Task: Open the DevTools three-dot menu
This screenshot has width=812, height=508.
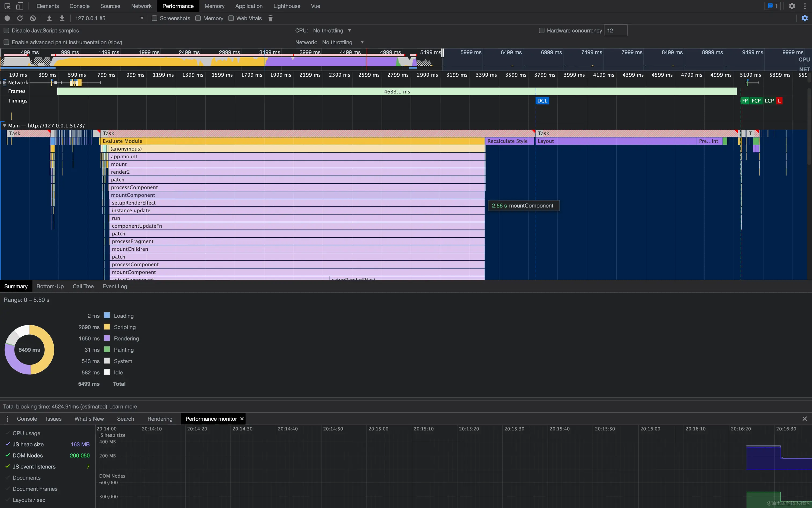Action: coord(805,6)
